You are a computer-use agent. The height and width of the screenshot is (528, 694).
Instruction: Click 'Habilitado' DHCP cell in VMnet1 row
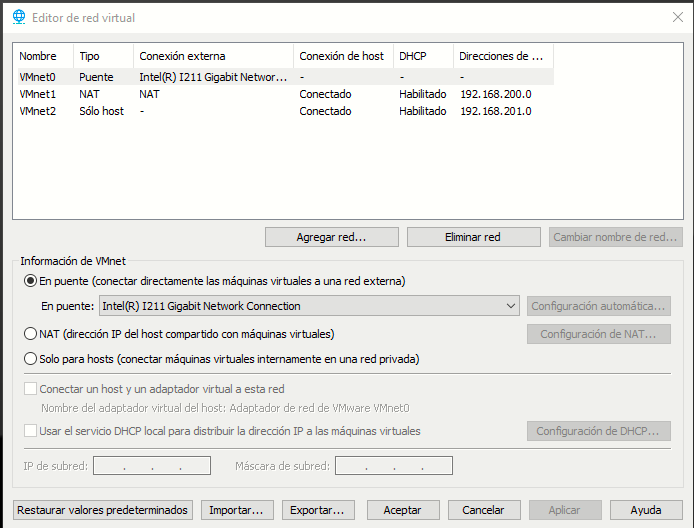(423, 94)
